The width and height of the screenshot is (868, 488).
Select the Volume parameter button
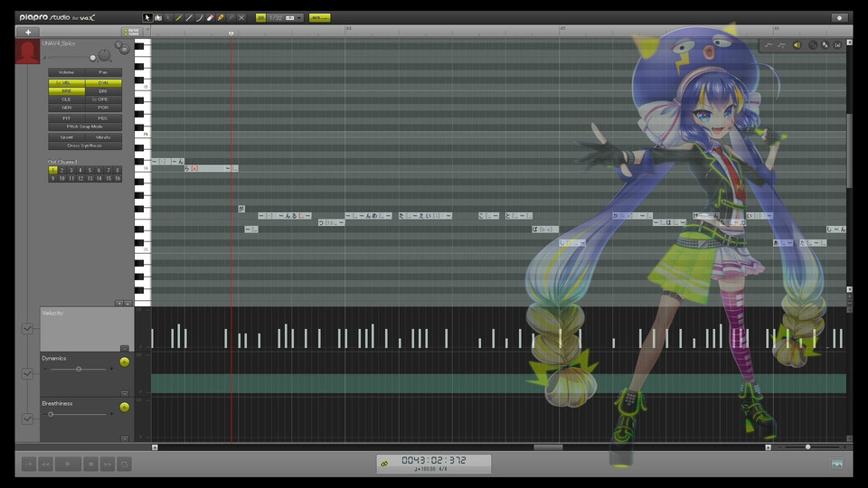click(x=66, y=72)
